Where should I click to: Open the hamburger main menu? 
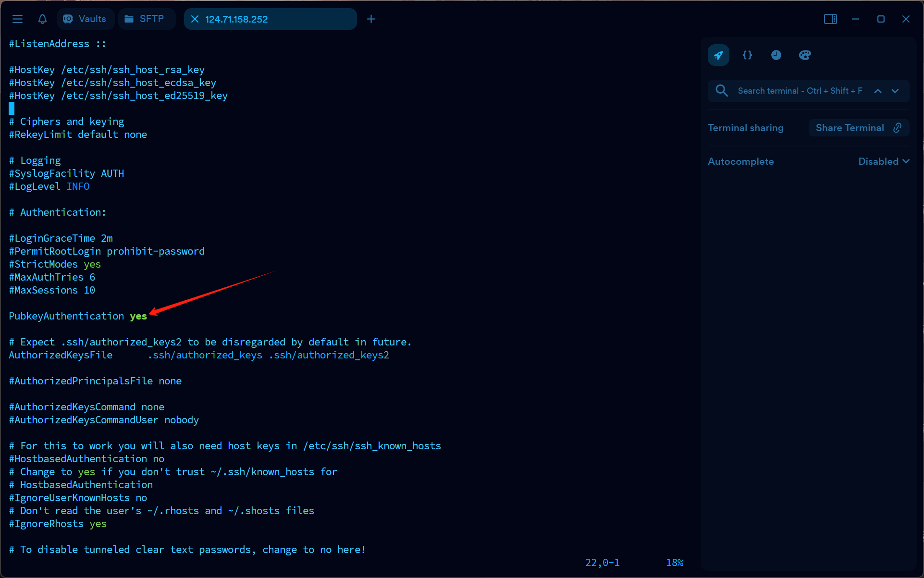(x=18, y=19)
